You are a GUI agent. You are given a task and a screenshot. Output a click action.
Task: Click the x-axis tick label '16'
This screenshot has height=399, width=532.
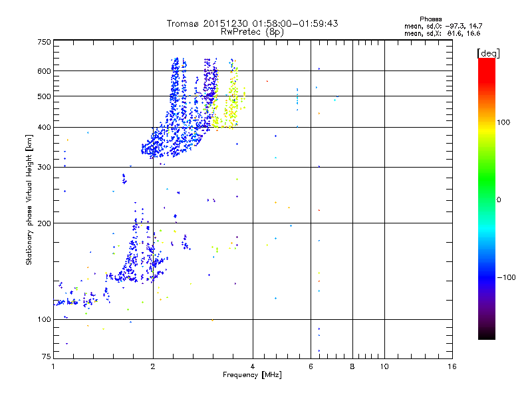tap(452, 366)
